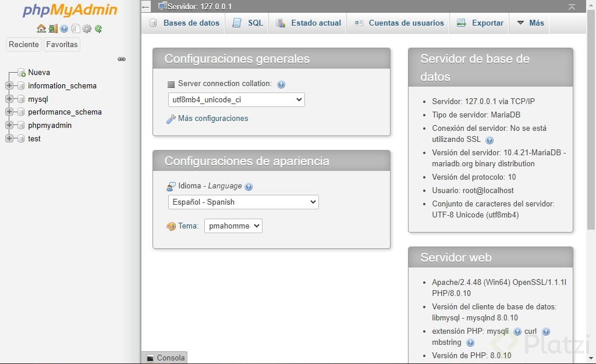This screenshot has height=364, width=596.
Task: Click the chain link icon above database tree
Action: pyautogui.click(x=122, y=59)
